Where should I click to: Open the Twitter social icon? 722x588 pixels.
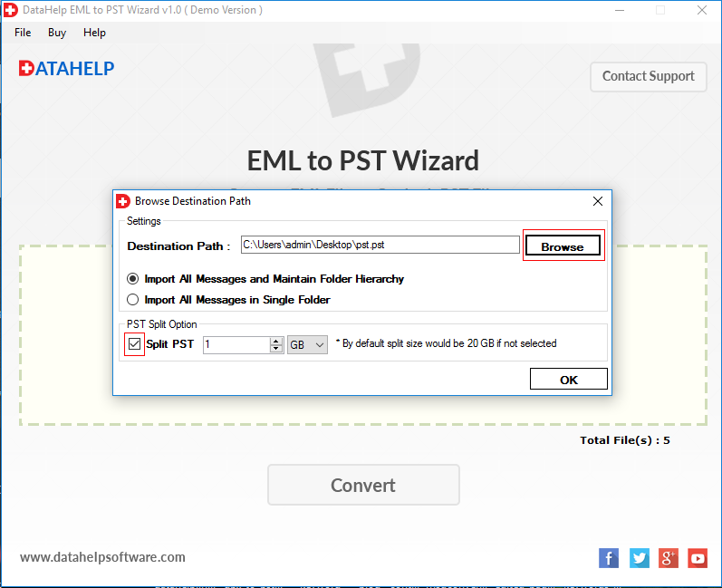(x=640, y=558)
